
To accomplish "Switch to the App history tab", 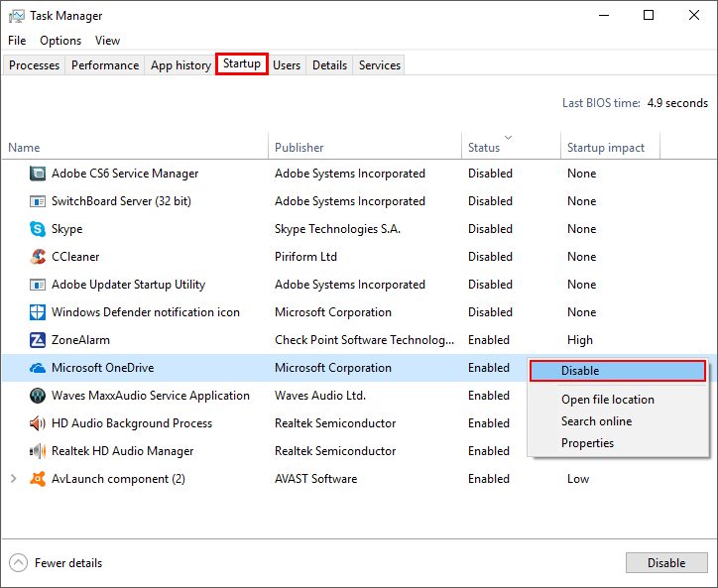I will (180, 65).
